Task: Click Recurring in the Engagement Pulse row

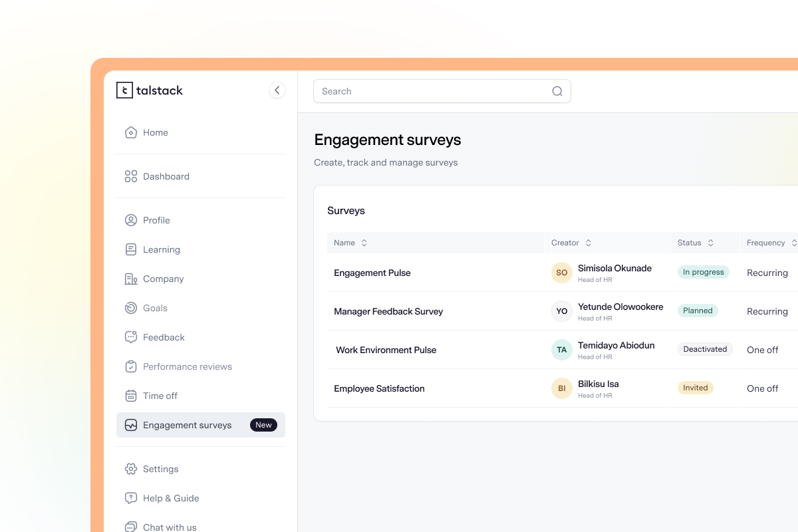Action: click(x=767, y=273)
